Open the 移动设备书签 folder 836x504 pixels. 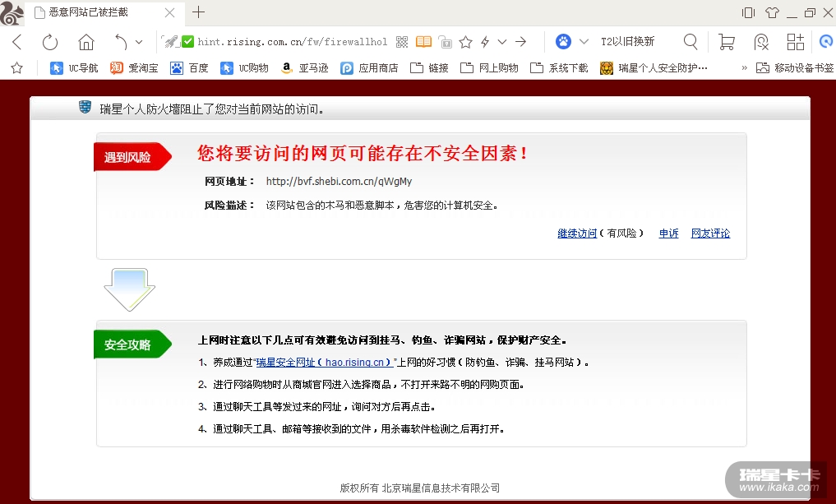coord(794,67)
